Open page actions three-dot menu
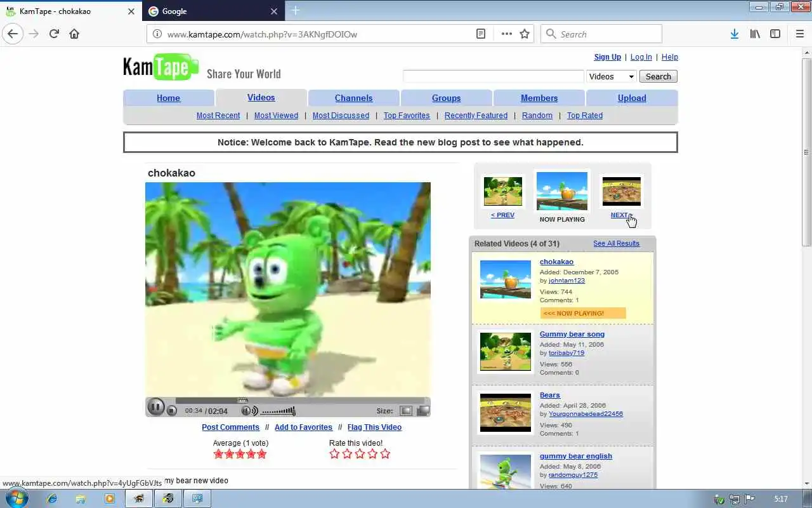The width and height of the screenshot is (812, 508). [x=506, y=34]
